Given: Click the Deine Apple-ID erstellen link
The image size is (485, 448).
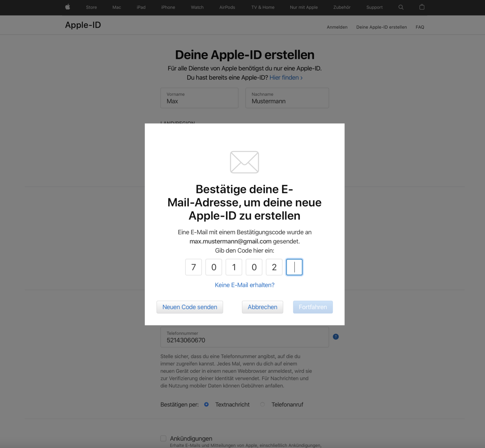Looking at the screenshot, I should tap(381, 27).
